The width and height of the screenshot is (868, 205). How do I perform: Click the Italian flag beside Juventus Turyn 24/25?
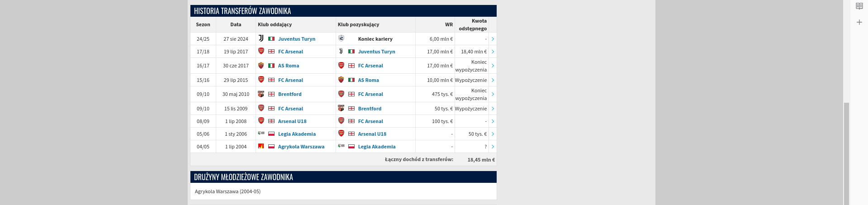point(271,39)
